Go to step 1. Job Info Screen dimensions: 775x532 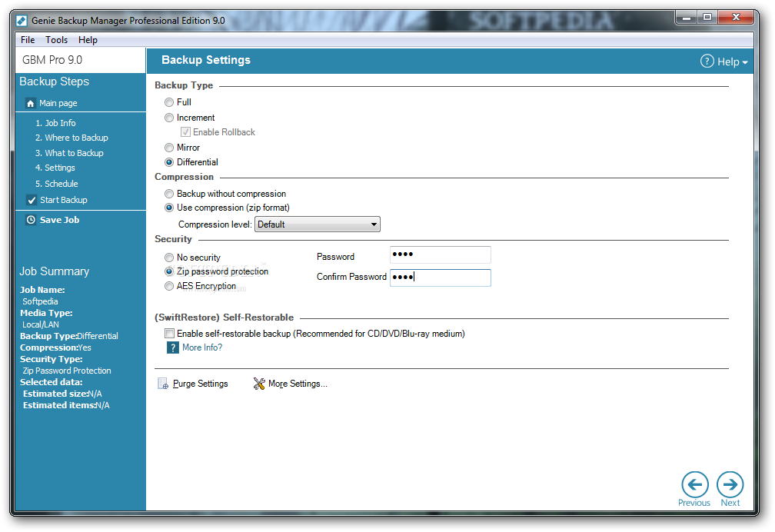tap(55, 123)
